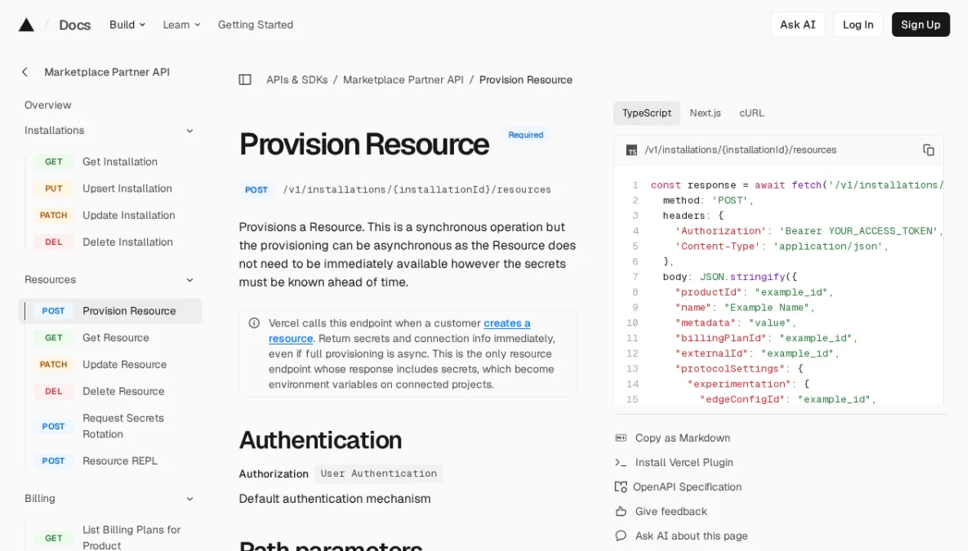Toggle the sidebar panel icon in breadcrumb
Screen dimensions: 980x551
click(245, 80)
